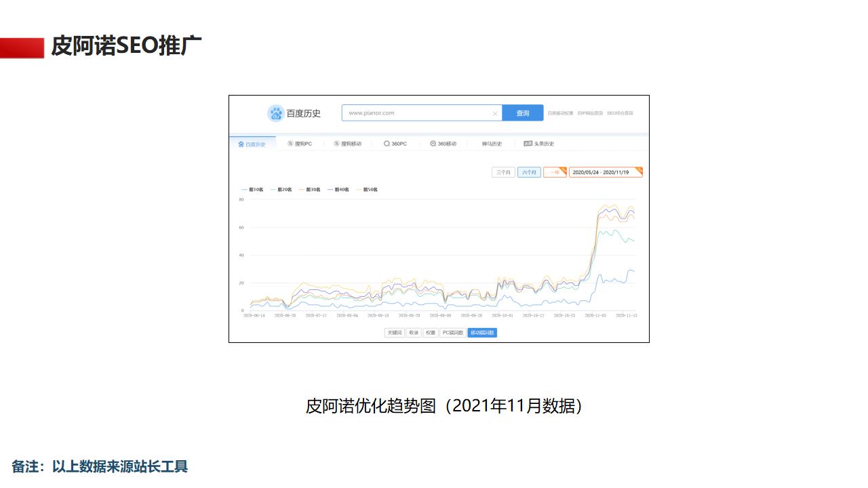Click the 2020-06-14 x-axis date label
Viewport: 868px width, 488px height.
tap(254, 315)
